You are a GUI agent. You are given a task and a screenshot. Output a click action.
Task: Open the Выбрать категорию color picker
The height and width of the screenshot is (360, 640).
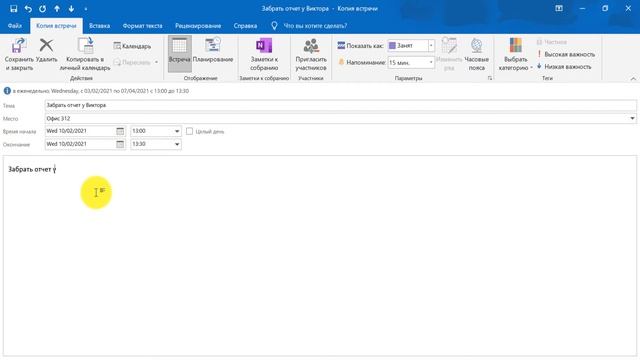(x=516, y=54)
